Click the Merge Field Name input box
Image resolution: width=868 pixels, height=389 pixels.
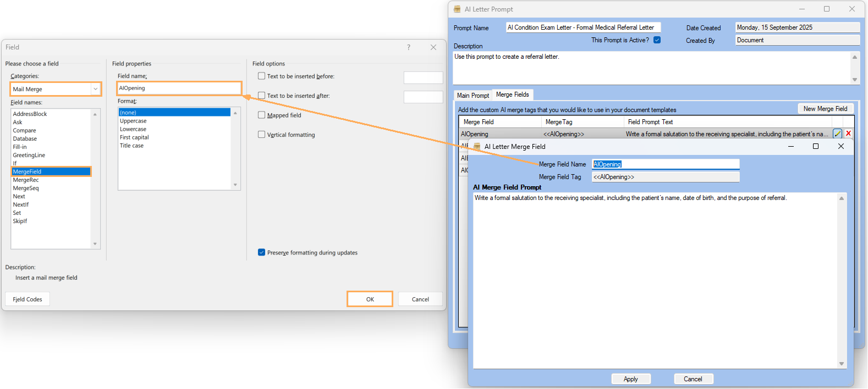click(x=666, y=164)
